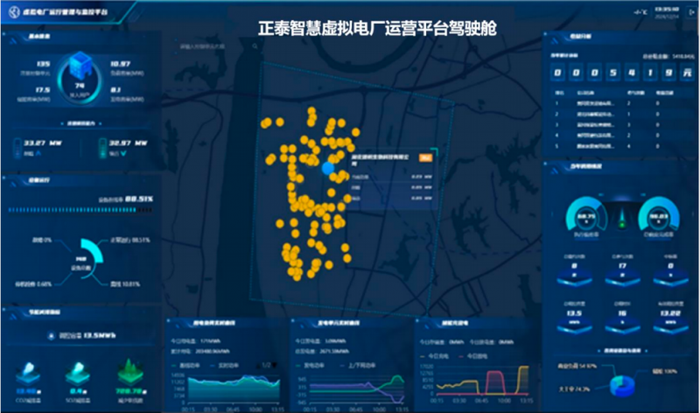Toggle the 发电功率 legend item
This screenshot has height=413, width=700.
[x=310, y=365]
